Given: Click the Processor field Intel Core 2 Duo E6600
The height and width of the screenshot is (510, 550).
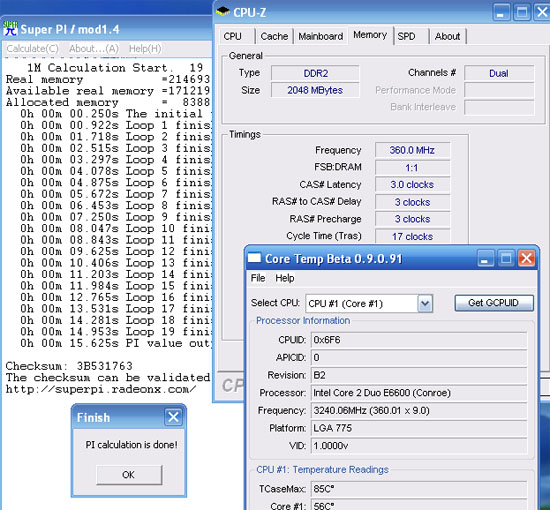Looking at the screenshot, I should [x=419, y=392].
